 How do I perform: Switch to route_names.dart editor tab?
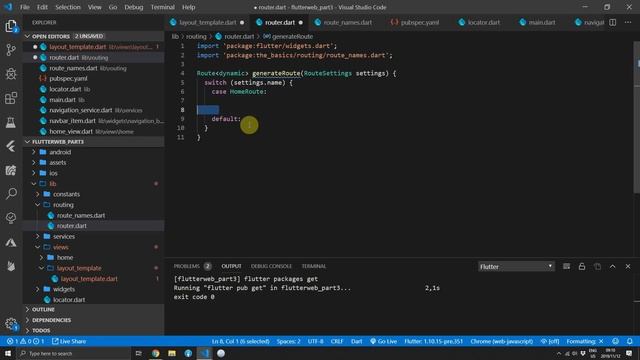pyautogui.click(x=347, y=22)
